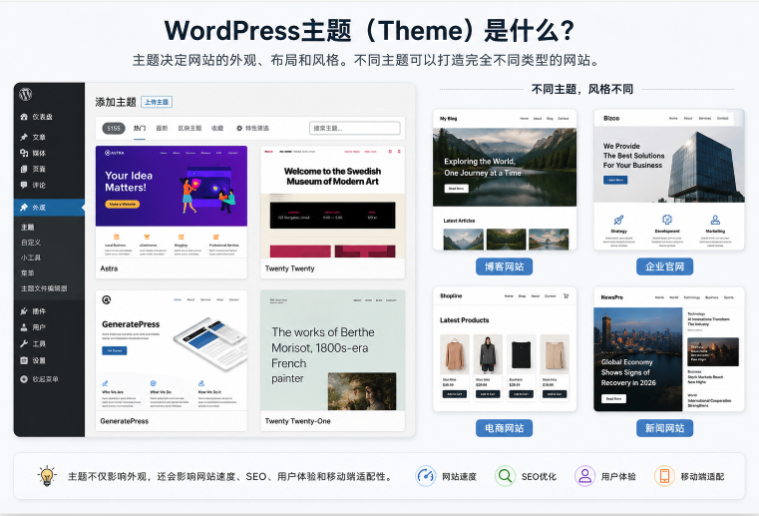The height and width of the screenshot is (516, 759).
Task: Switch to the 最新 tab
Action: 162,128
